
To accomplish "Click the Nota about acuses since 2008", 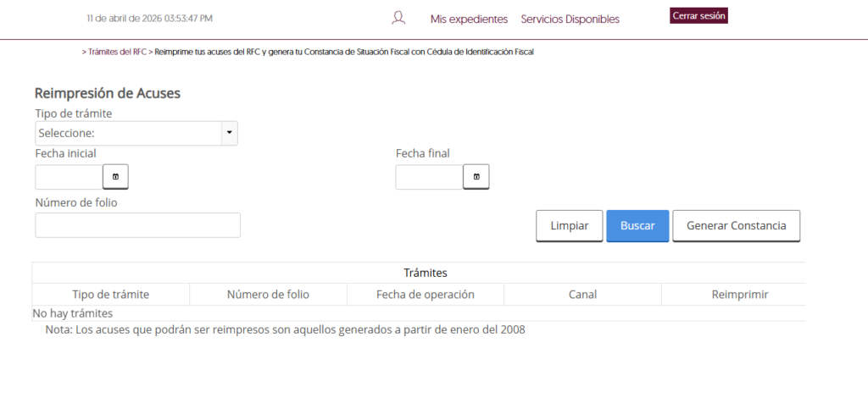I will click(x=285, y=330).
